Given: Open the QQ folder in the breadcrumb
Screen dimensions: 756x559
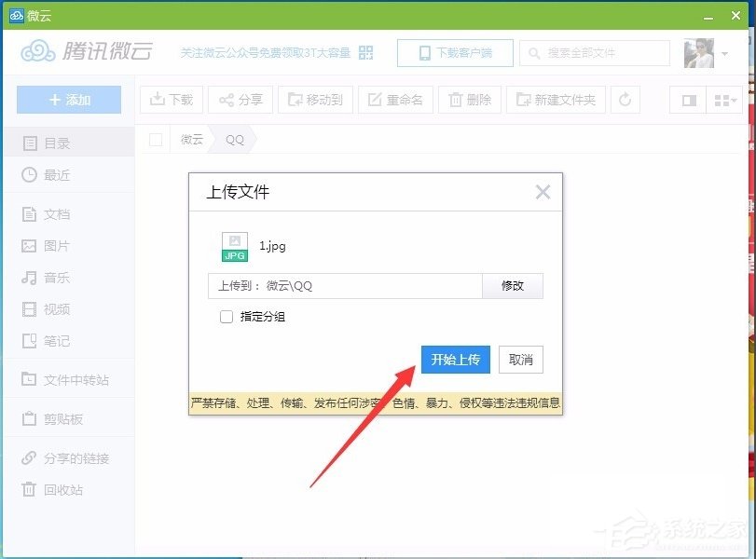Looking at the screenshot, I should click(233, 139).
